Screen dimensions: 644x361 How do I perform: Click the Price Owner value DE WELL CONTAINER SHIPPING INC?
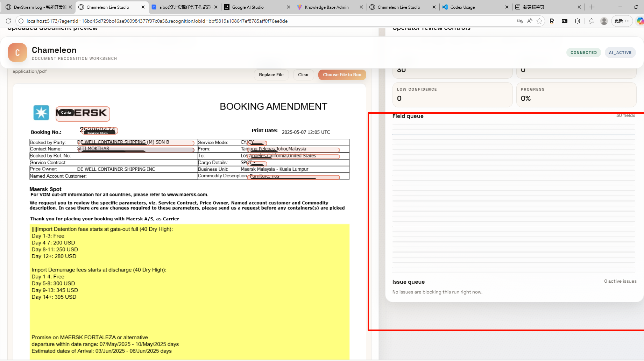(x=116, y=169)
